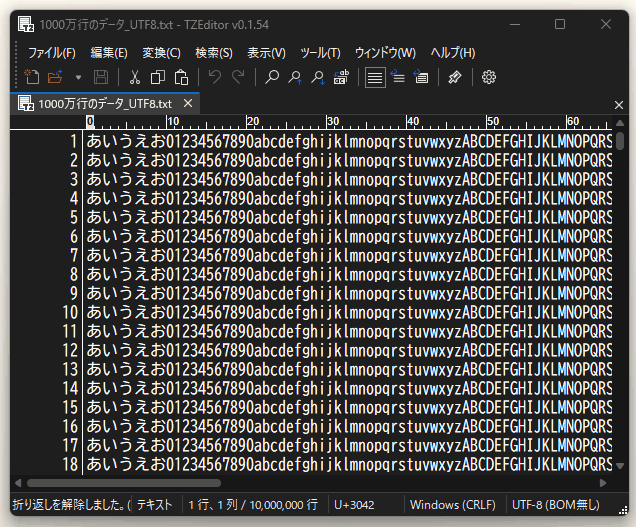Open the ヘルプ(H) menu
This screenshot has height=527, width=636.
point(453,53)
